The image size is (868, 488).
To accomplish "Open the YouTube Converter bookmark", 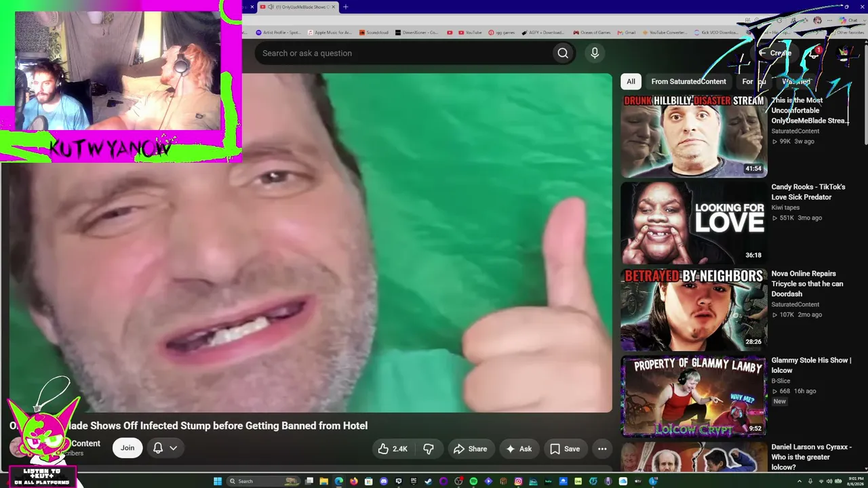I will click(x=664, y=32).
